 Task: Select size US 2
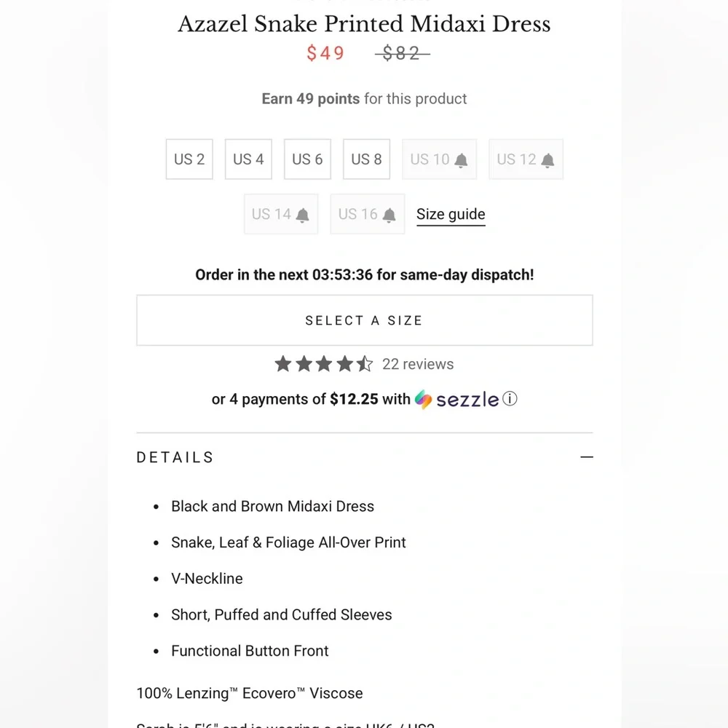pyautogui.click(x=189, y=159)
